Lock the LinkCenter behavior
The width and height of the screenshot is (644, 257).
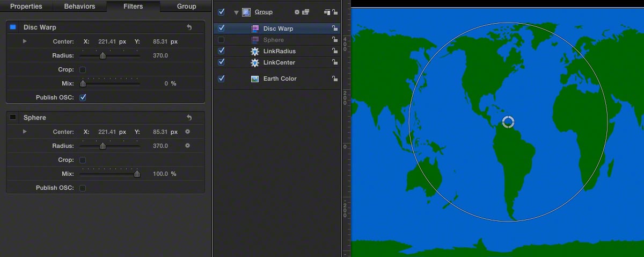[x=335, y=62]
